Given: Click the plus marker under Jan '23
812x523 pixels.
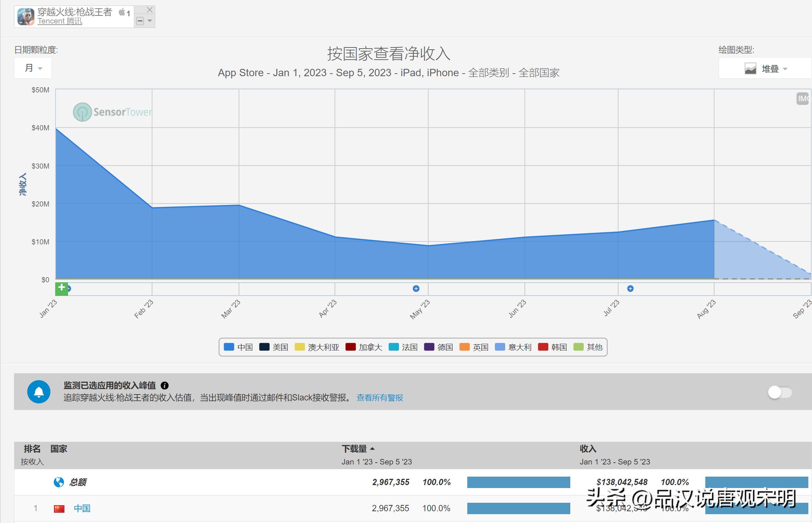Looking at the screenshot, I should coord(62,289).
